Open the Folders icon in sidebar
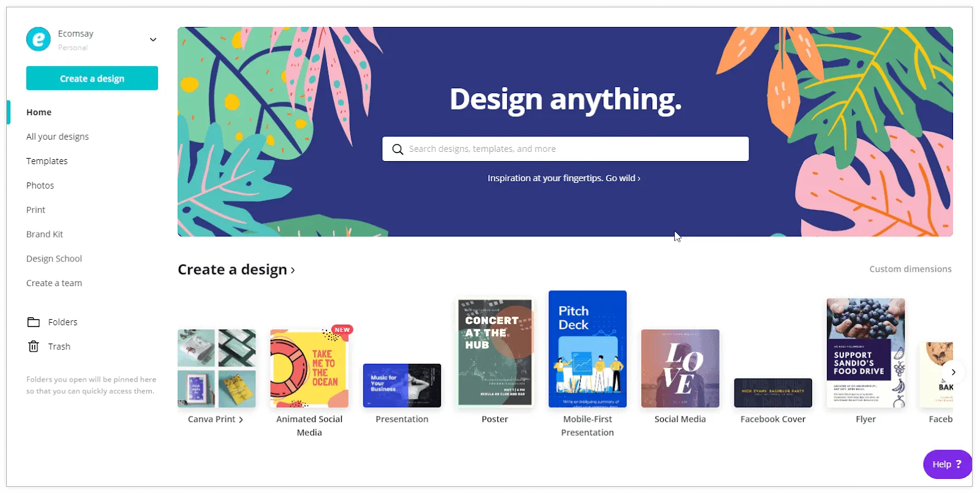This screenshot has height=493, width=980. pos(34,322)
